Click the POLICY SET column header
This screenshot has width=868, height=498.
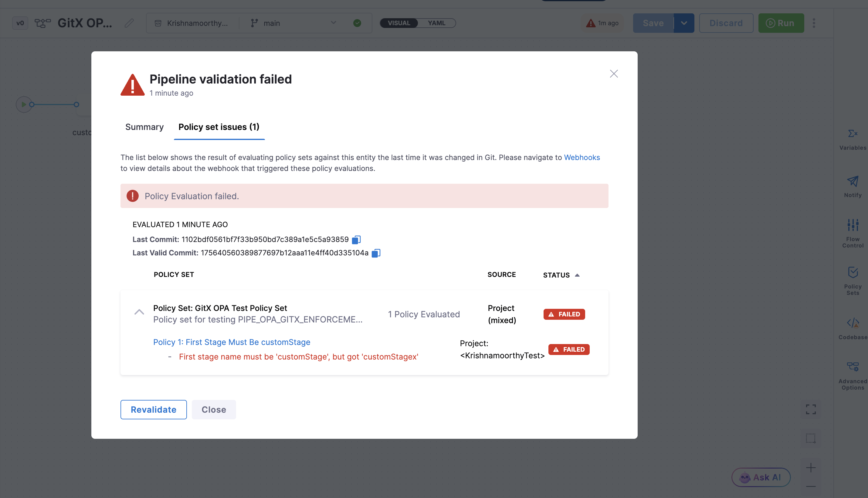pos(174,274)
